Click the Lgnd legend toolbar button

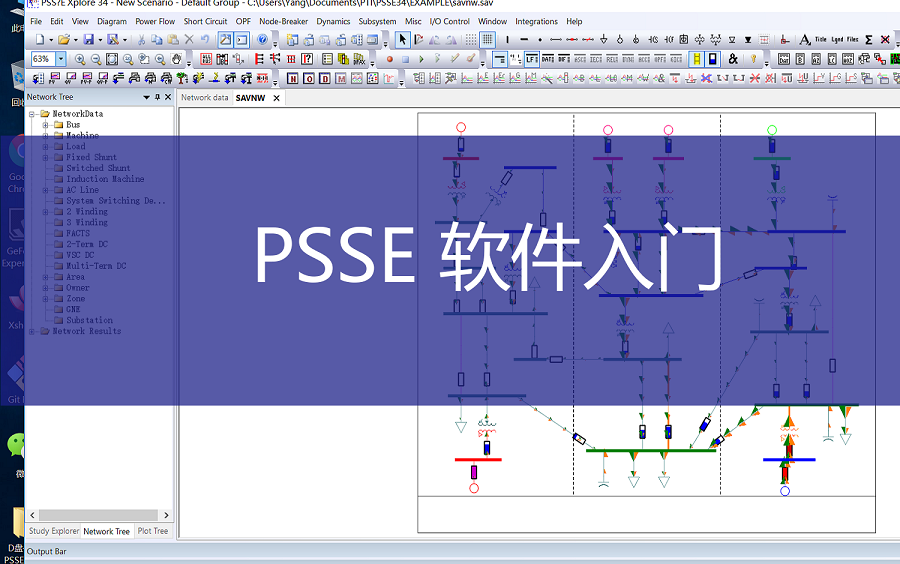point(837,39)
